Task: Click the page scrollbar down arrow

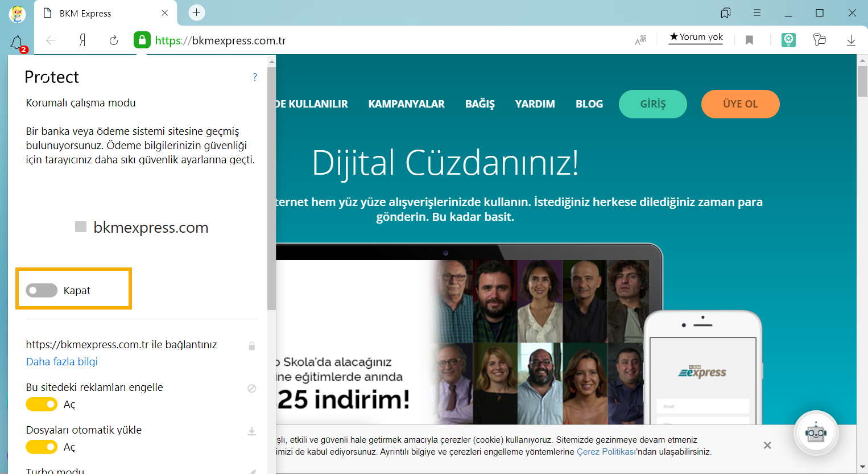Action: tap(862, 468)
